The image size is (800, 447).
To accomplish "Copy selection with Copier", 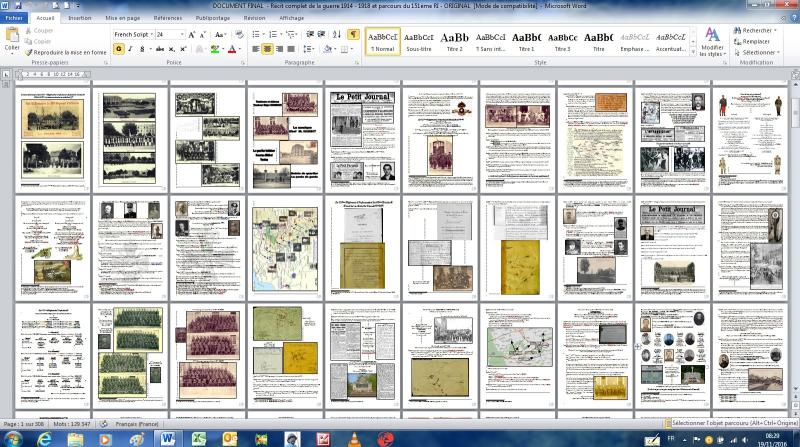I will point(38,41).
